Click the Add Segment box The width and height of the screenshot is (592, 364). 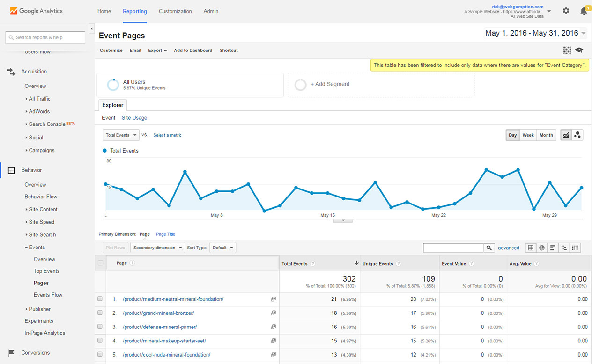coord(381,85)
